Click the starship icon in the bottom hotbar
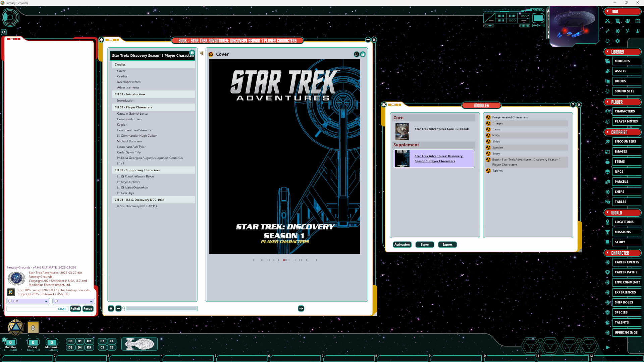Image resolution: width=644 pixels, height=362 pixels. coord(140,344)
